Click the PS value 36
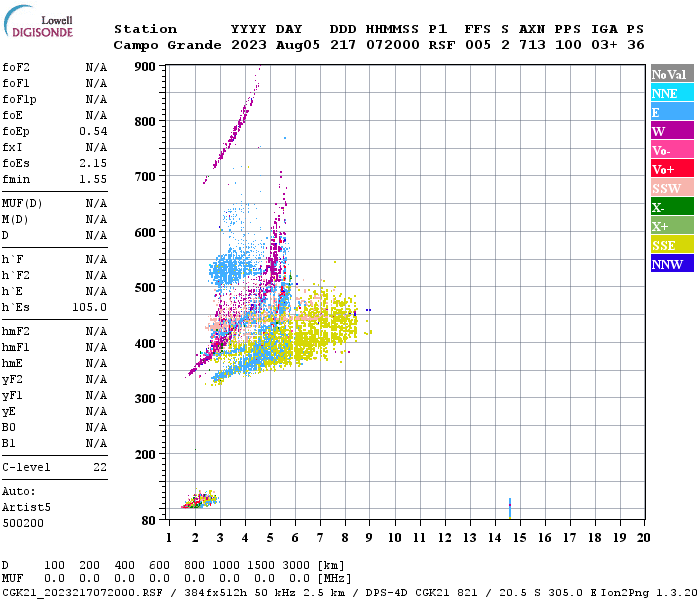700x600 pixels. (x=636, y=45)
